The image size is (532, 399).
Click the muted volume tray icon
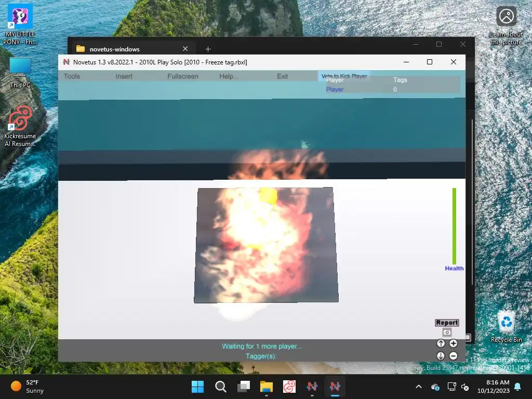465,387
